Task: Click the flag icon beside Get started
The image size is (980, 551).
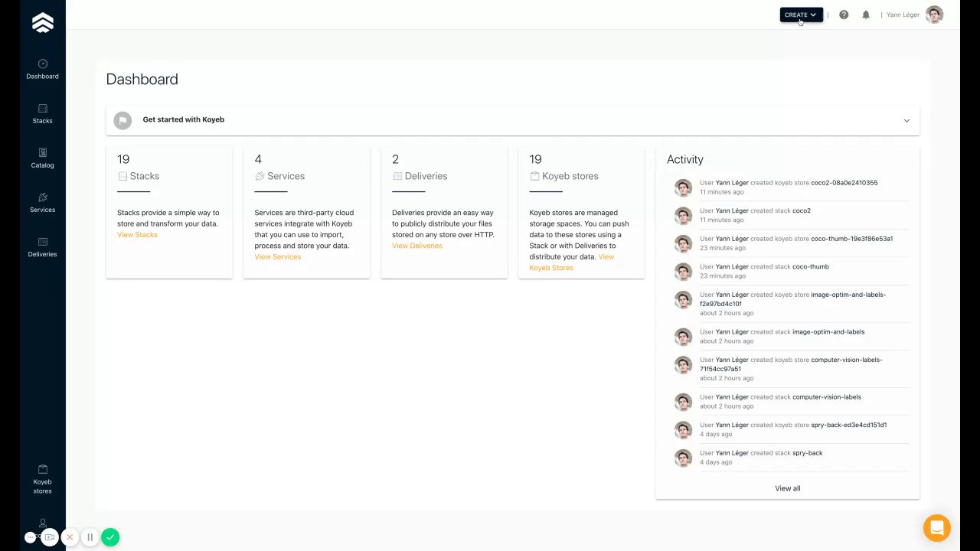Action: tap(122, 120)
